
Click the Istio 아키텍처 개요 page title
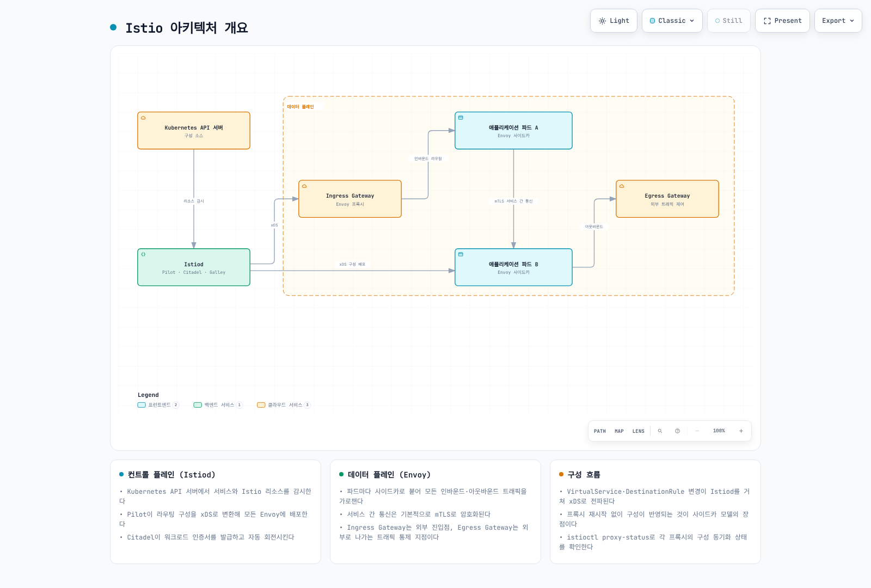(187, 28)
